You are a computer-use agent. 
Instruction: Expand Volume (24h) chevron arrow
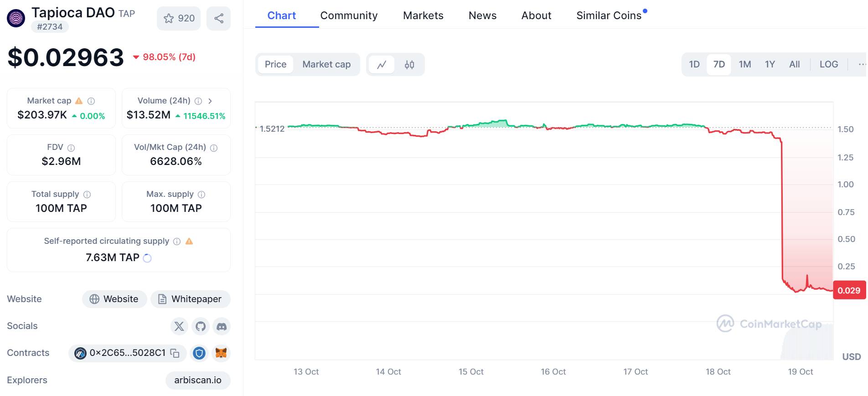(x=210, y=101)
